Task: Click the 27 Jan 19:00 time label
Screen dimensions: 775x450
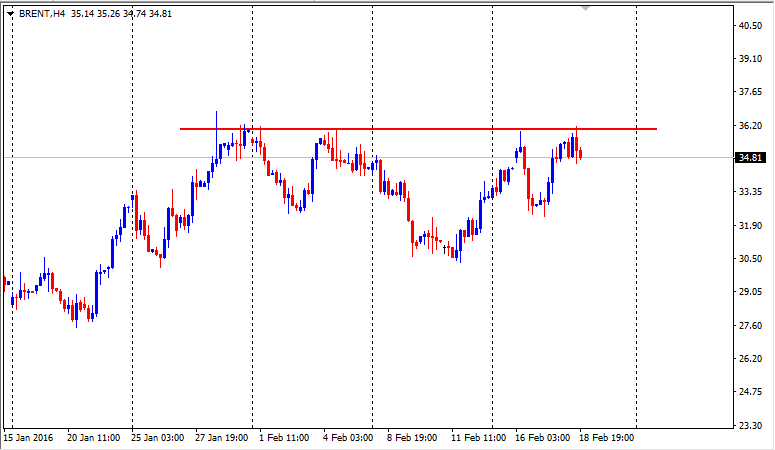Action: coord(221,438)
